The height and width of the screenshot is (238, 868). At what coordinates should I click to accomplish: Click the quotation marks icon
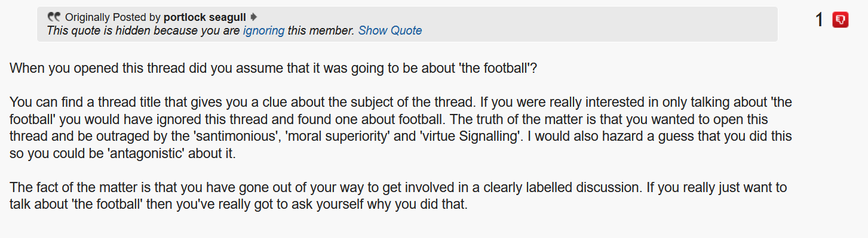[x=54, y=17]
